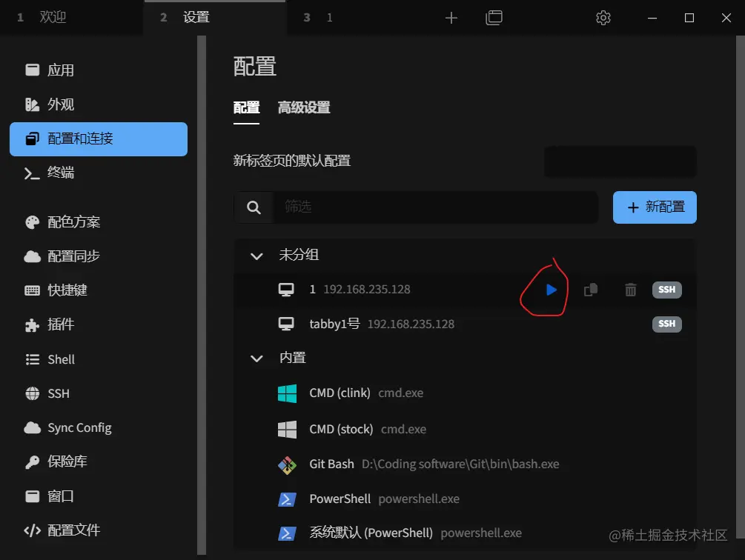Open 配置同步 section in sidebar

coord(99,256)
